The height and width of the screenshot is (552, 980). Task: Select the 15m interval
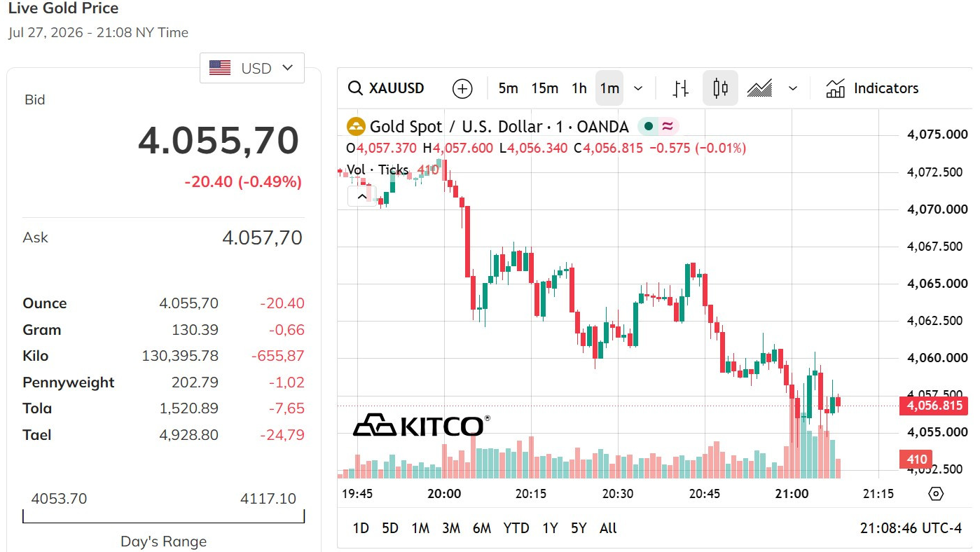(545, 88)
